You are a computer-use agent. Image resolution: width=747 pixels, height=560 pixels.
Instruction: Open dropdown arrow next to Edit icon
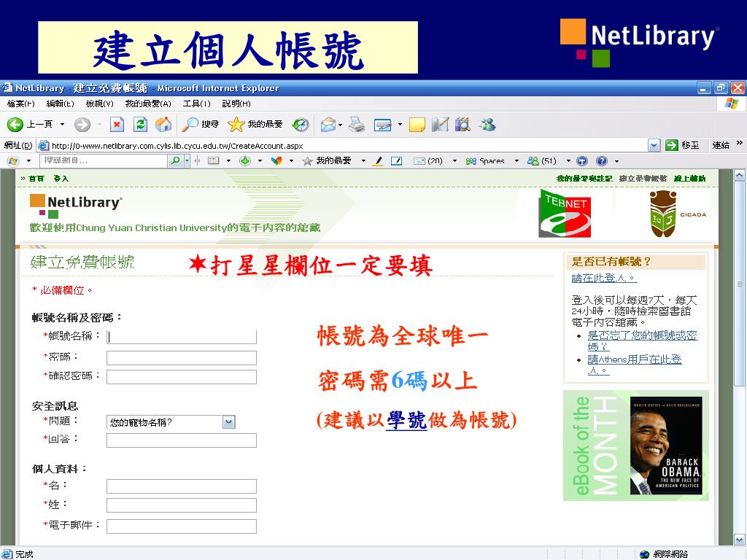tap(400, 125)
